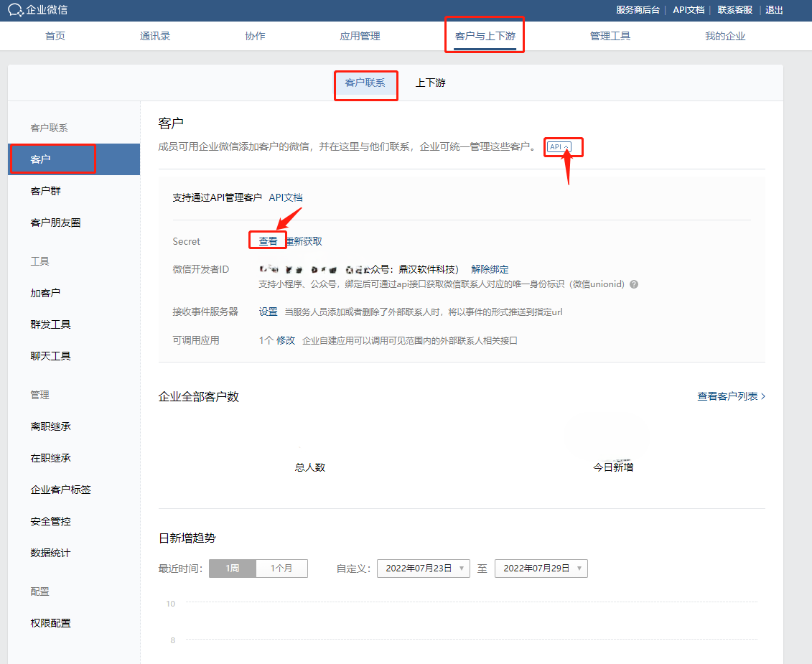This screenshot has width=812, height=664.
Task: Open 聊天工具 in the sidebar
Action: (51, 356)
